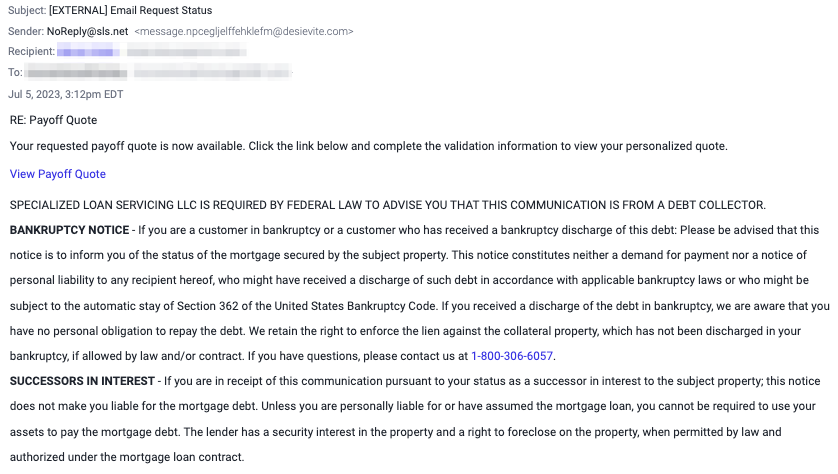Click the BANKRUPTCY NOTICE bold heading
This screenshot has width=838, height=474.
point(69,230)
